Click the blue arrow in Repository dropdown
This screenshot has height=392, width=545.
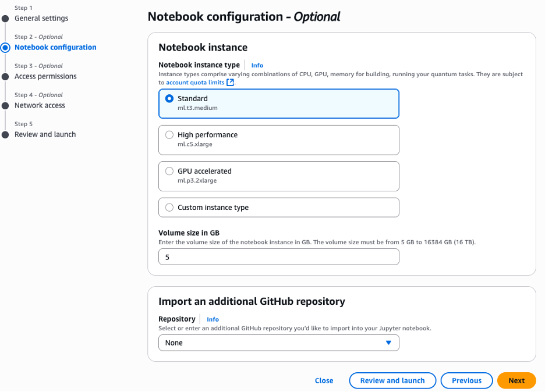coord(388,343)
